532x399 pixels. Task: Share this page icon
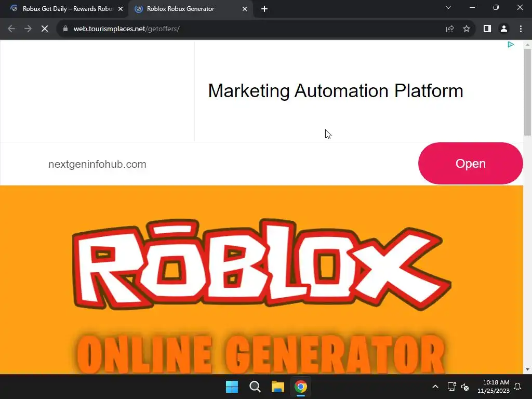pyautogui.click(x=450, y=29)
